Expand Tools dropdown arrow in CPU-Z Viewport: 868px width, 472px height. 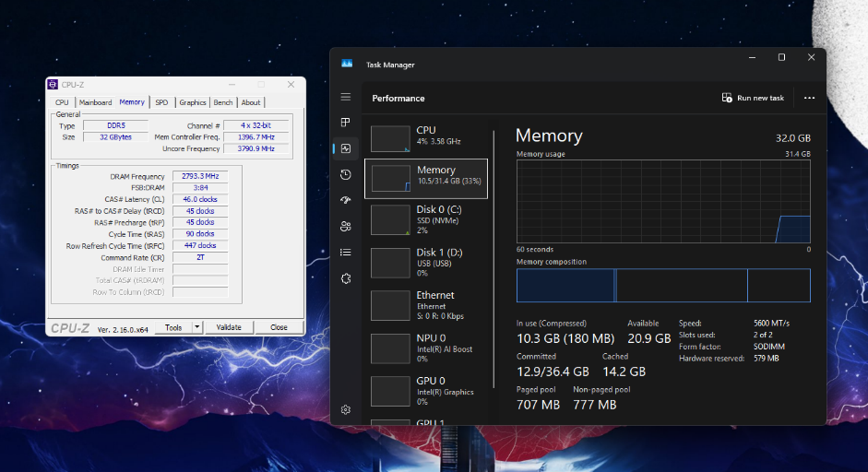(196, 327)
